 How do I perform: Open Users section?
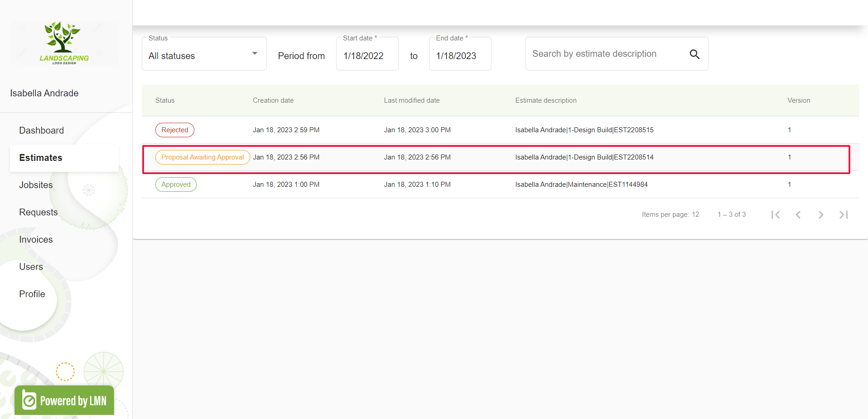31,267
